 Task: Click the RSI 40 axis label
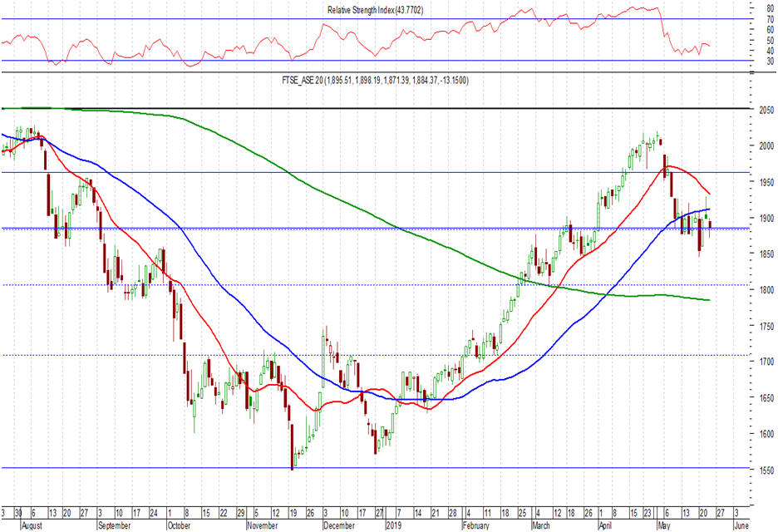coord(771,51)
